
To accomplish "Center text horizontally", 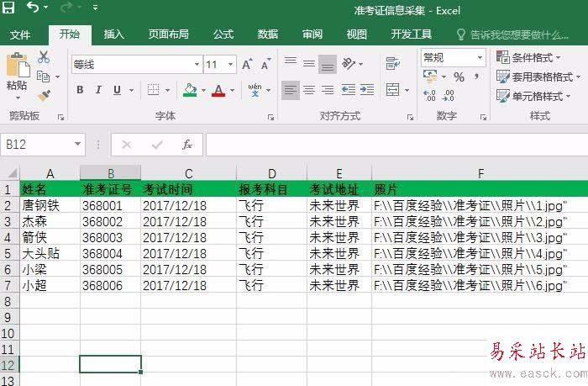I will click(x=309, y=90).
